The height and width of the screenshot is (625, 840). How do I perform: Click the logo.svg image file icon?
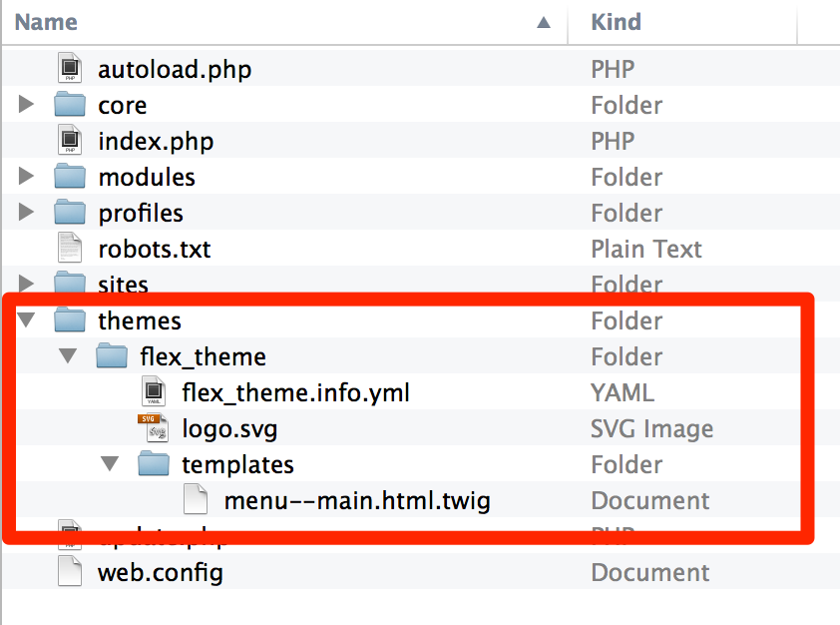pyautogui.click(x=154, y=427)
